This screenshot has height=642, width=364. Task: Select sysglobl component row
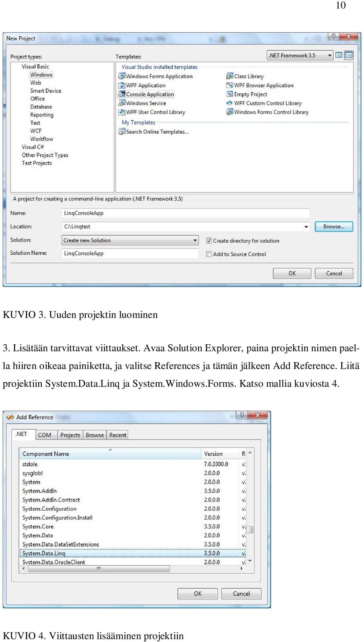pos(133,473)
